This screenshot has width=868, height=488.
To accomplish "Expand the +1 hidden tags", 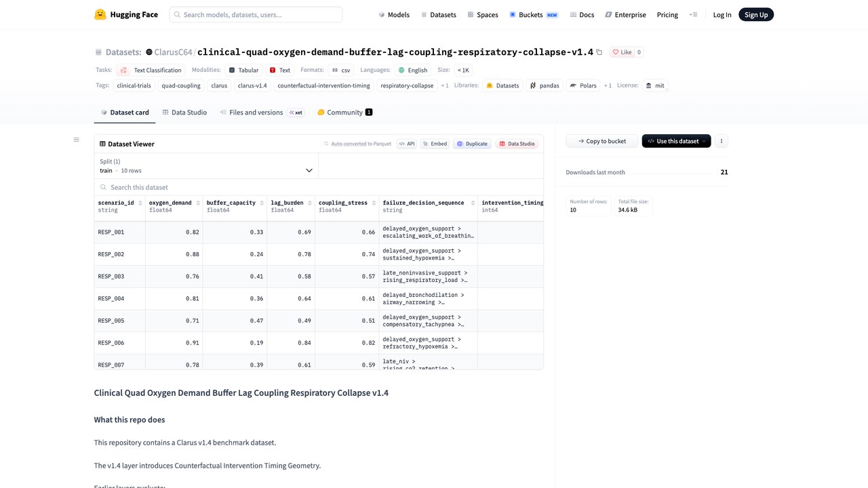I will tap(445, 85).
